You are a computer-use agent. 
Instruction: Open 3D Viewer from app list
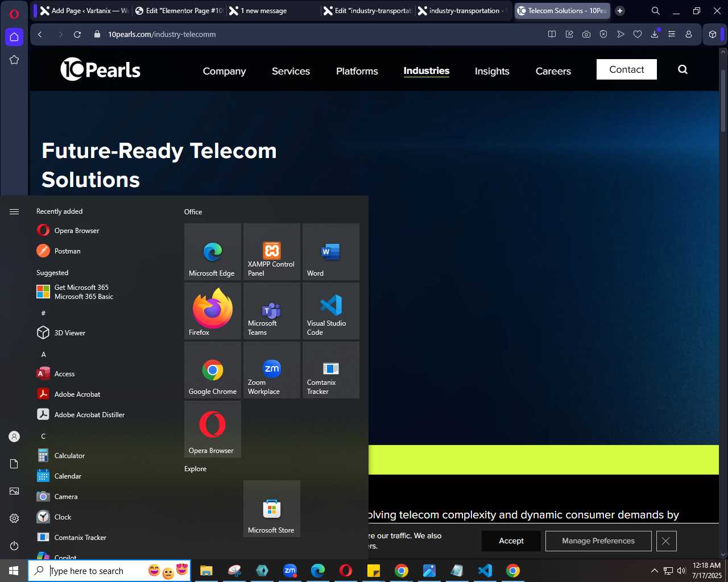click(102, 332)
